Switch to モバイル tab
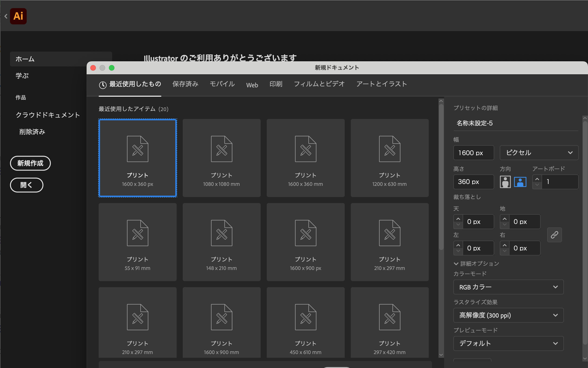The image size is (588, 368). pyautogui.click(x=222, y=84)
